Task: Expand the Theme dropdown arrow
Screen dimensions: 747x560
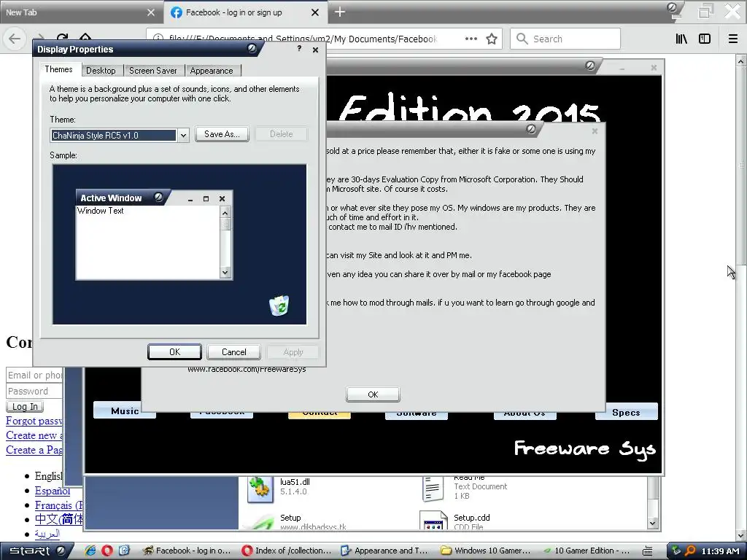Action: coord(183,135)
